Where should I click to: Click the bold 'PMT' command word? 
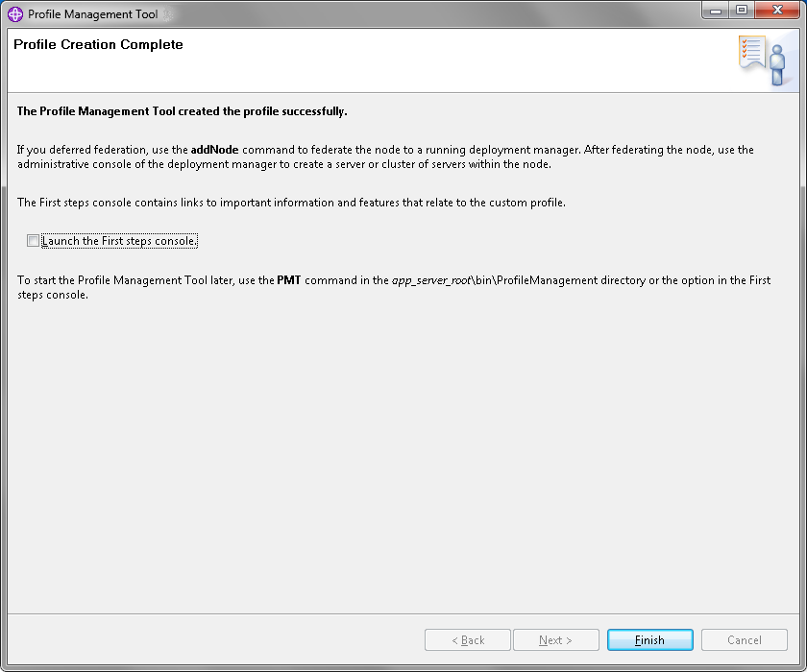click(289, 280)
